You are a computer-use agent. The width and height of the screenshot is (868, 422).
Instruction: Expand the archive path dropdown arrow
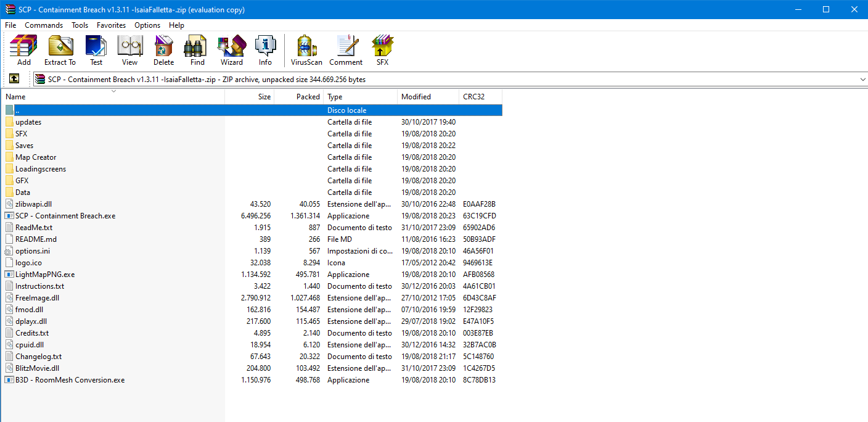(862, 79)
